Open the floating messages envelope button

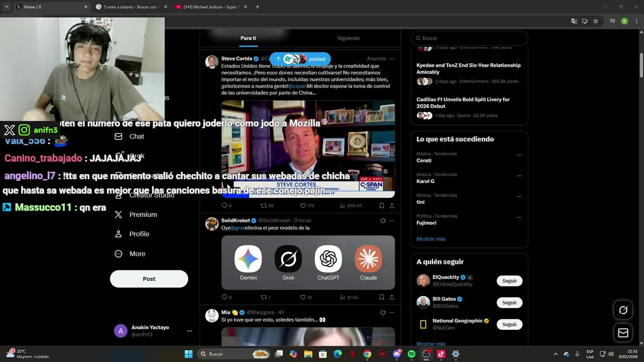(623, 333)
